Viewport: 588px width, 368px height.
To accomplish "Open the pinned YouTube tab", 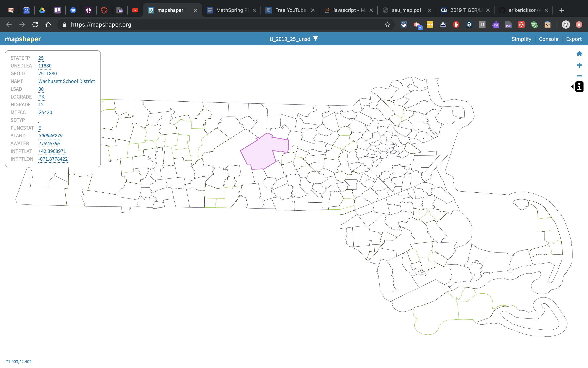I will point(135,10).
